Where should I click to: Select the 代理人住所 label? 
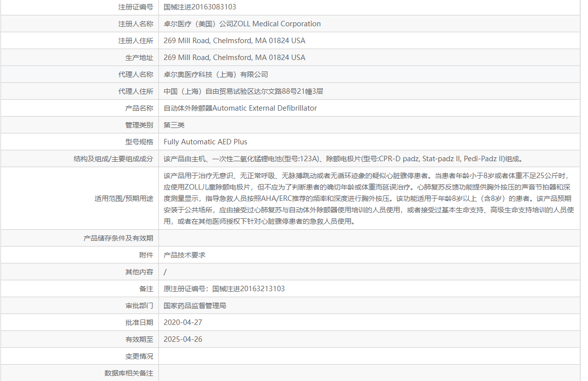136,91
